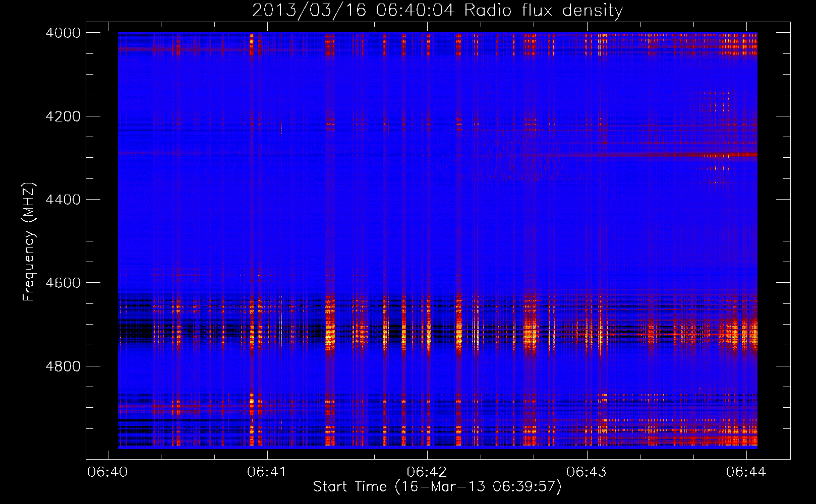This screenshot has height=504, width=816.
Task: Click the 06:44 time tick label
Action: 746,472
